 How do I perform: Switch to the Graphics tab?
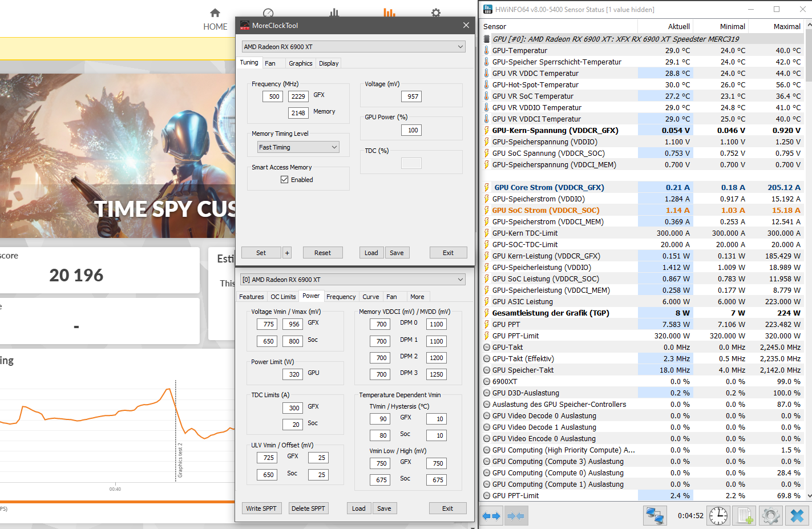point(300,63)
